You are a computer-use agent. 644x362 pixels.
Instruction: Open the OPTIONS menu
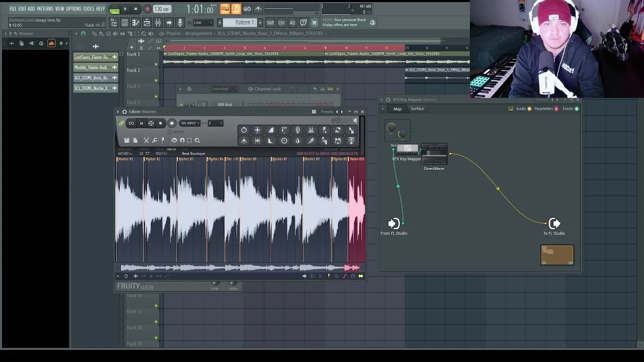pos(73,9)
